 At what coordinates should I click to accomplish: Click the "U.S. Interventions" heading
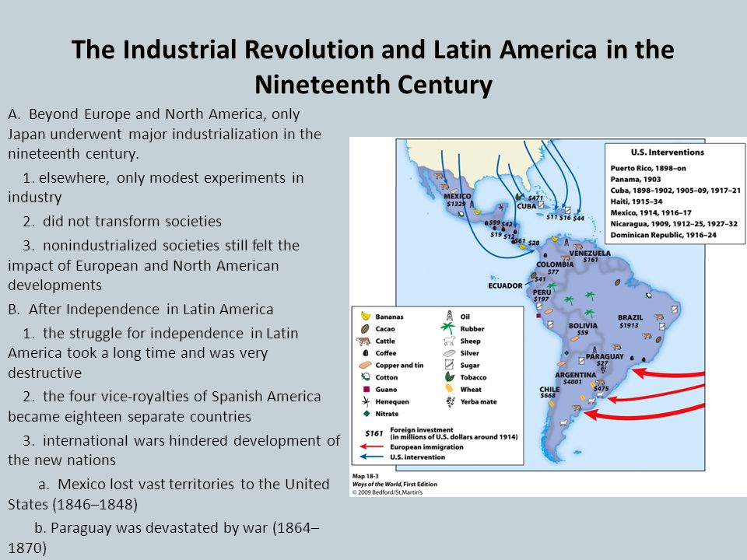(x=667, y=152)
